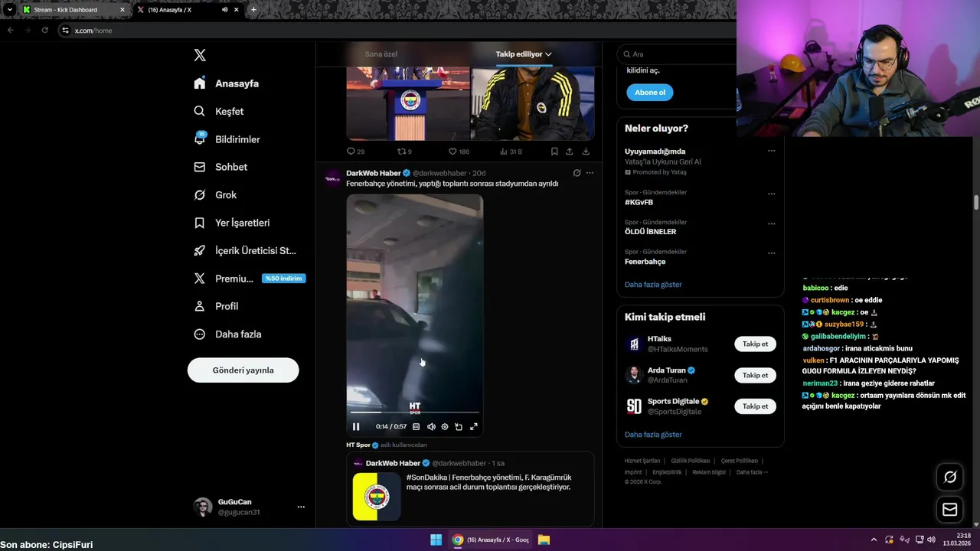
Task: Switch to the Sana özel tab
Action: coord(381,54)
